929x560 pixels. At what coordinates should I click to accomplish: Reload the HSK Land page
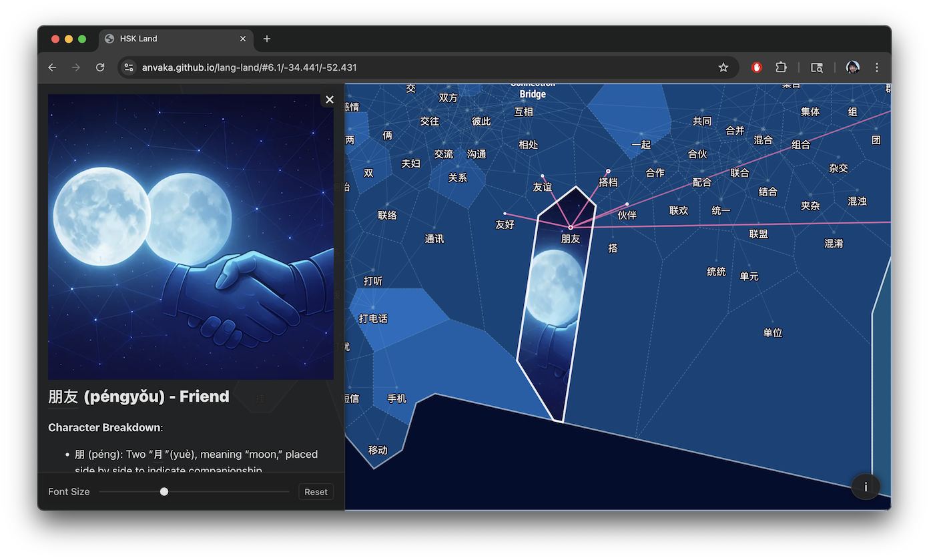100,67
